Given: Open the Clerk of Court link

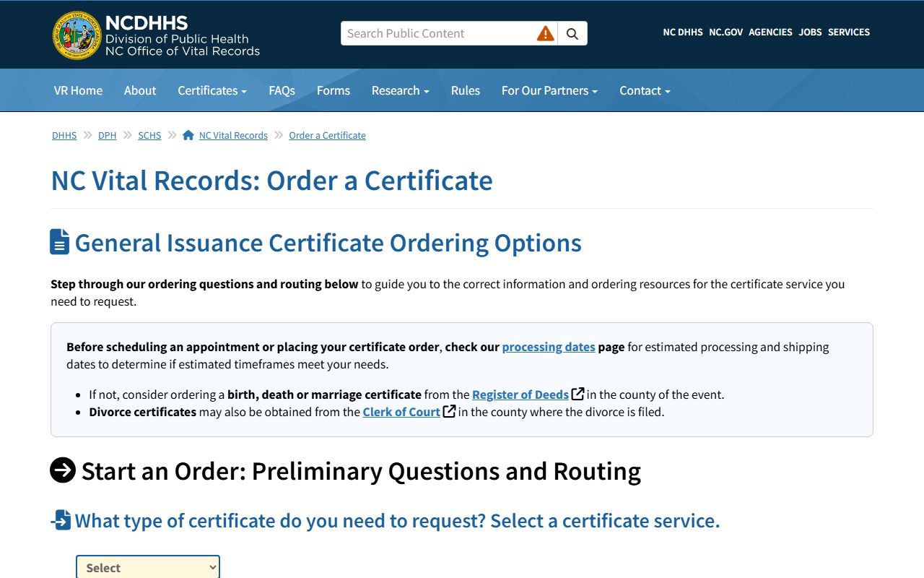Looking at the screenshot, I should coord(401,412).
